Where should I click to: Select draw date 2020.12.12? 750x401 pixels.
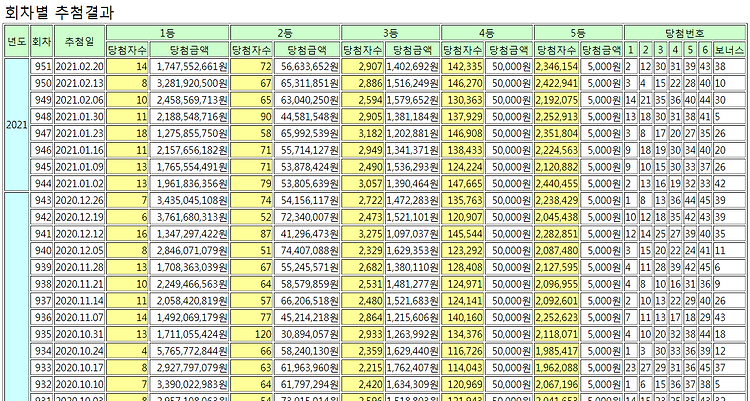click(x=79, y=234)
